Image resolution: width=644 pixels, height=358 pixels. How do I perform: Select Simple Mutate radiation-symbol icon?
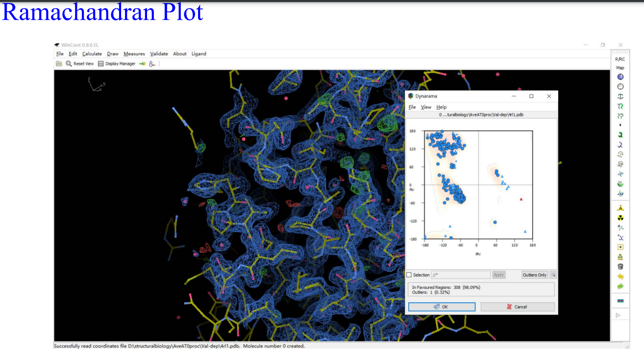[x=620, y=218]
